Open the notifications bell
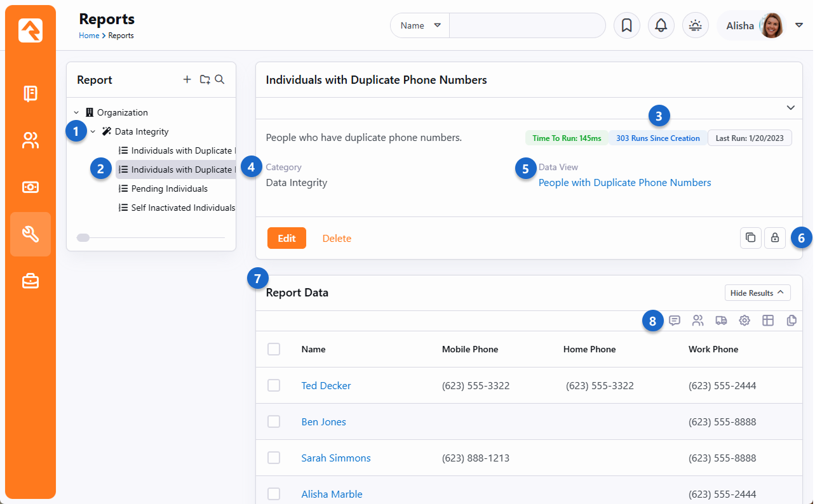Image resolution: width=815 pixels, height=504 pixels. coord(661,25)
